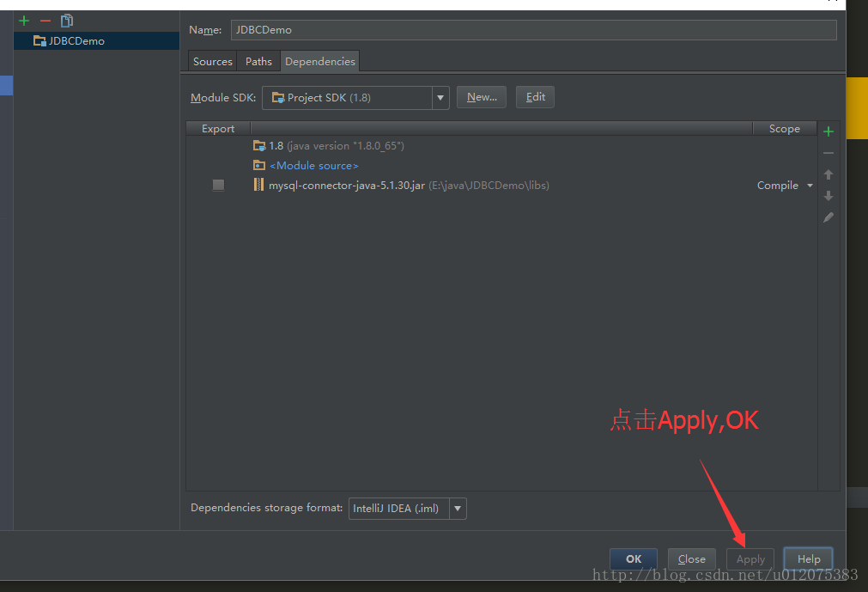
Task: Expand Module SDK dropdown arrow
Action: (440, 98)
